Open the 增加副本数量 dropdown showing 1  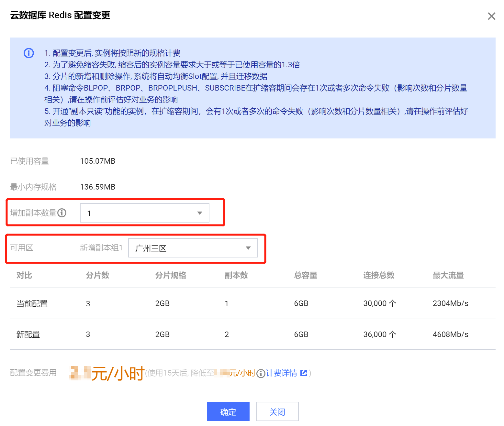pos(145,213)
